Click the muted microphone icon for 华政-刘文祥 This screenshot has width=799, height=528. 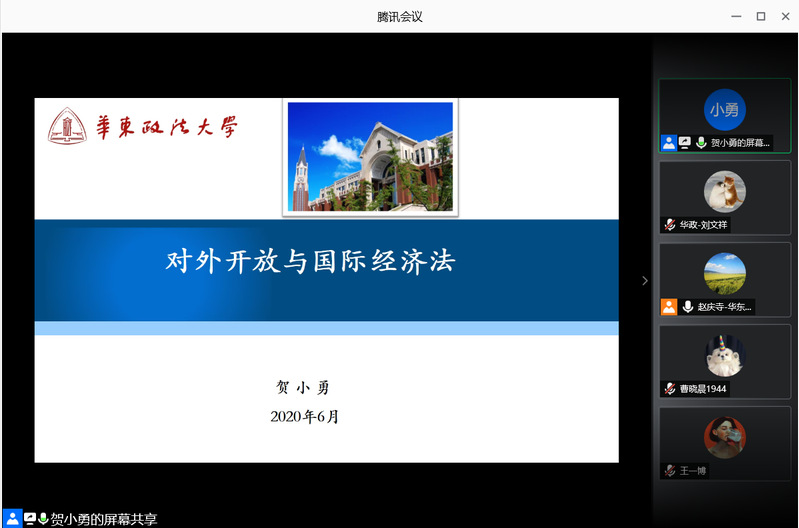coord(670,225)
